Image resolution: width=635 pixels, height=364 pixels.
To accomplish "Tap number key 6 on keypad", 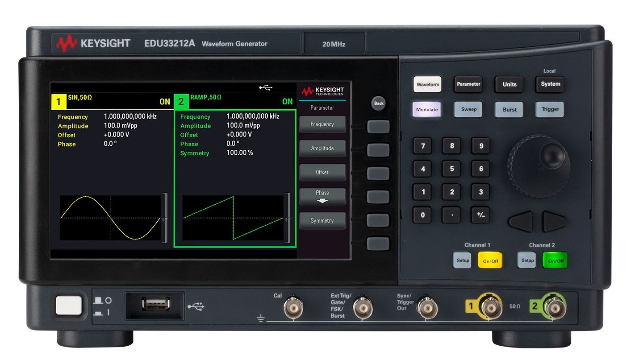I will [x=481, y=169].
